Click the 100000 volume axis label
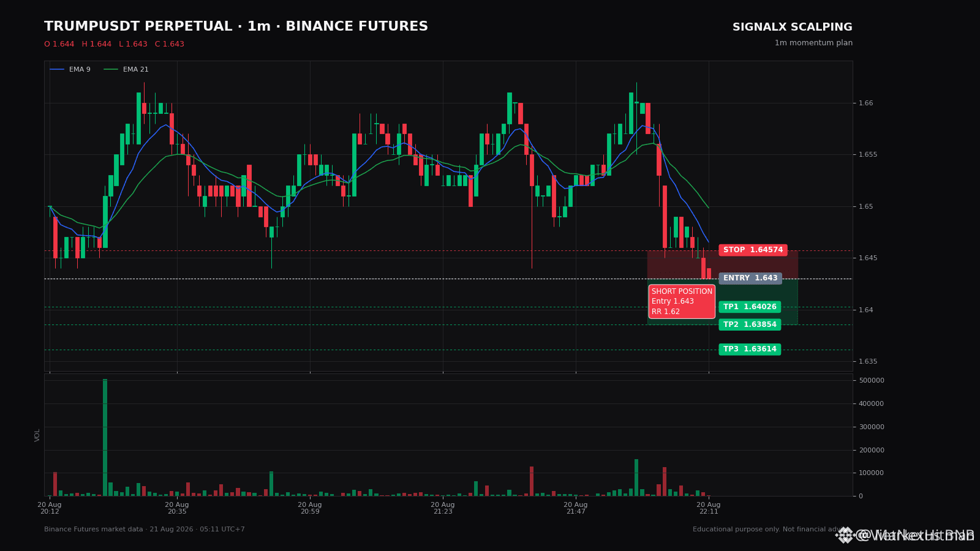 872,473
